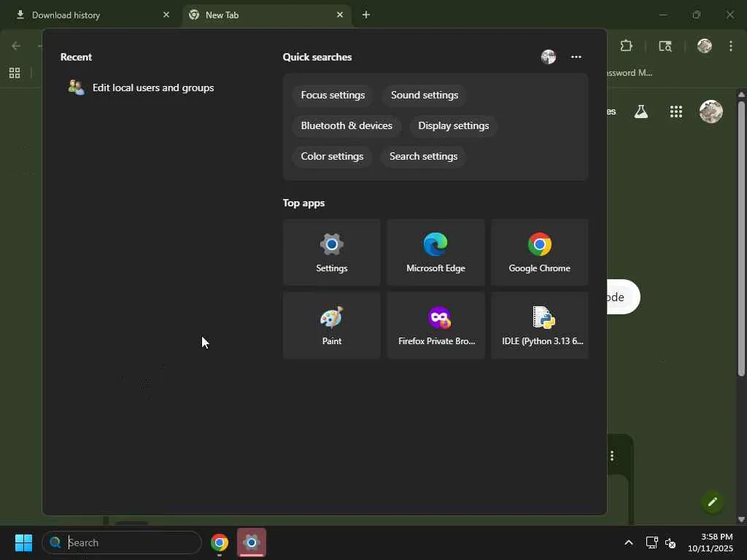Open search panel more options ellipsis
747x560 pixels.
[x=576, y=57]
